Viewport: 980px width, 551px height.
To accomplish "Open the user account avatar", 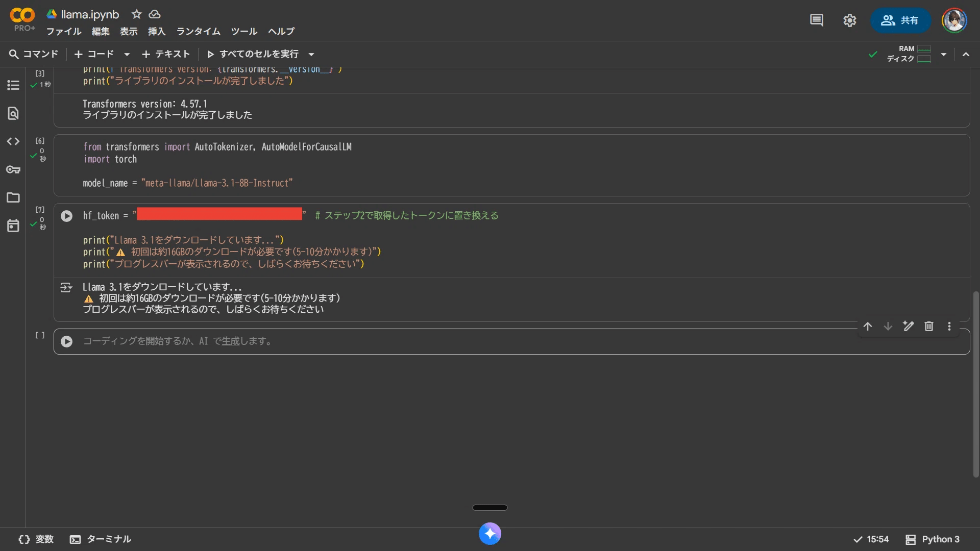I will (x=954, y=20).
